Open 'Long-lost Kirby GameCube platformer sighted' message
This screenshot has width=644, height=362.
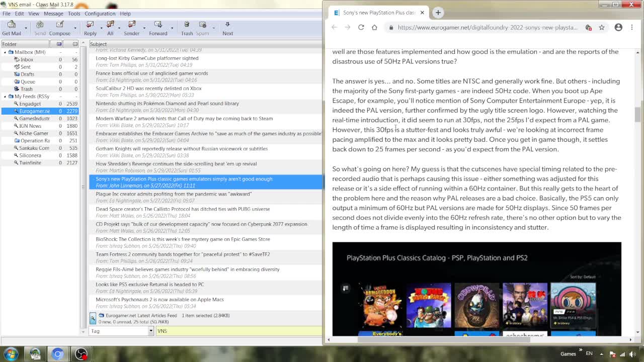pyautogui.click(x=147, y=58)
